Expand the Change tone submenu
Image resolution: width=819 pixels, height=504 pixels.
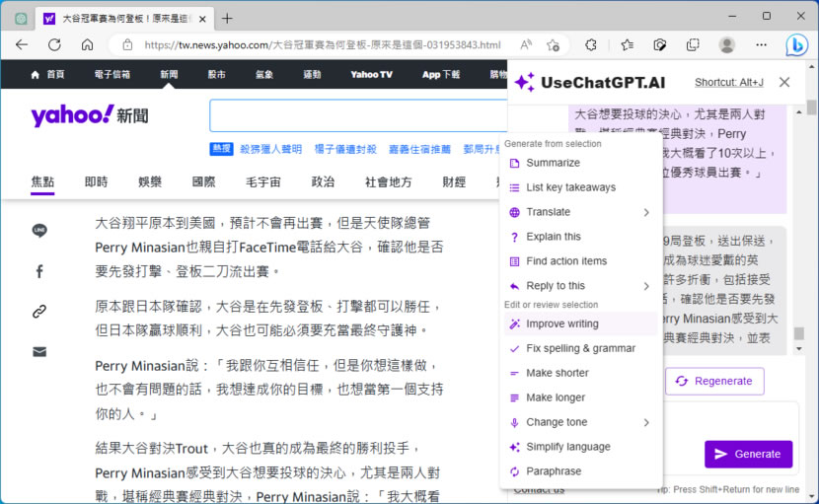pos(646,422)
